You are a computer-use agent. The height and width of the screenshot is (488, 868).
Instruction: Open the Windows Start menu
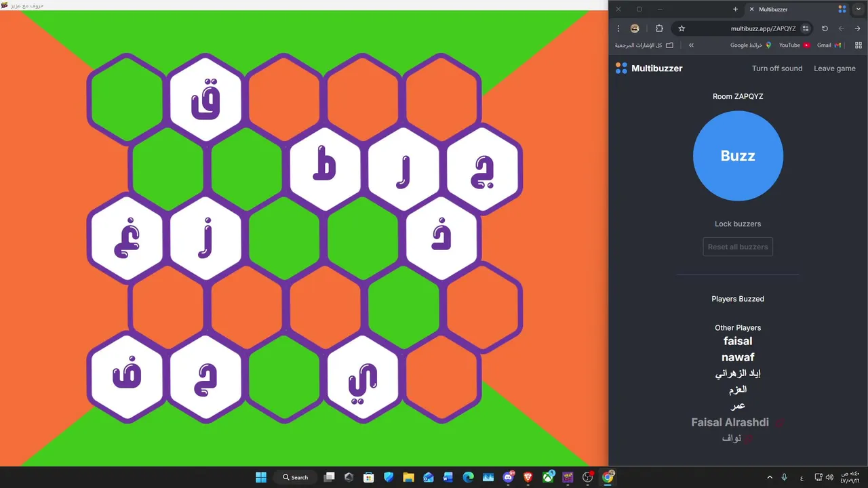261,477
